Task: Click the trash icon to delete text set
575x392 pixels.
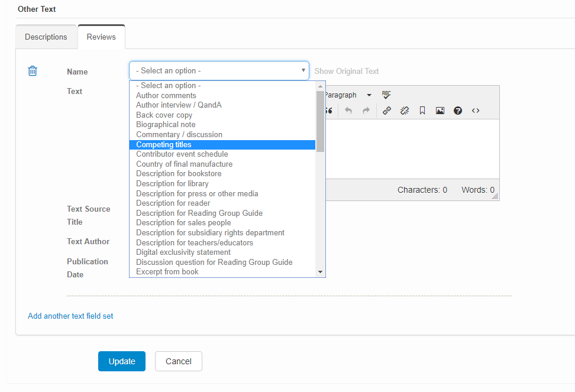Action: (x=33, y=71)
